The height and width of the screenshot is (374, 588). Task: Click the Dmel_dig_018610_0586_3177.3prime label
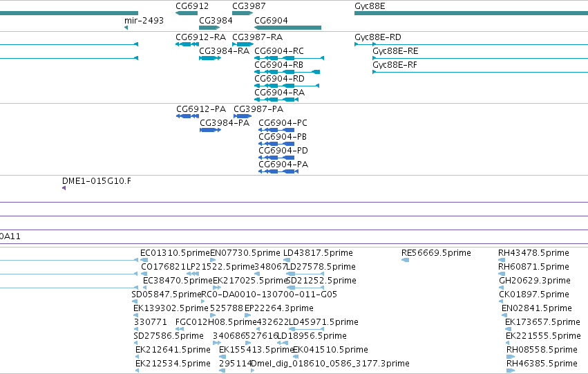330,364
